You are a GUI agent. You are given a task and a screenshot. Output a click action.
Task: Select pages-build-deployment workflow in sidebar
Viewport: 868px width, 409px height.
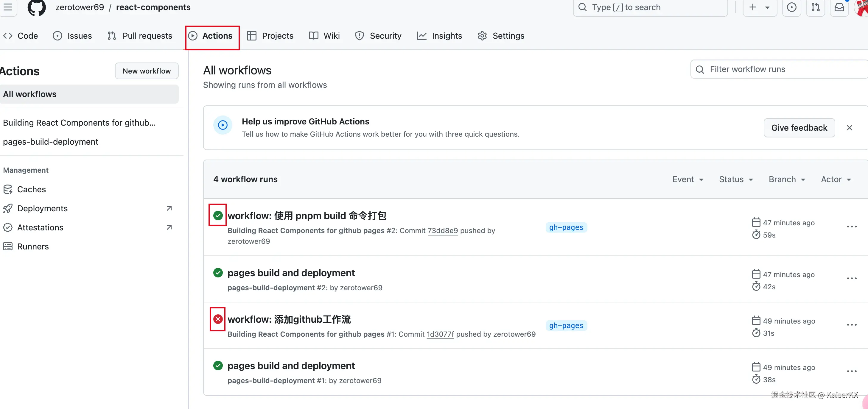(x=51, y=142)
